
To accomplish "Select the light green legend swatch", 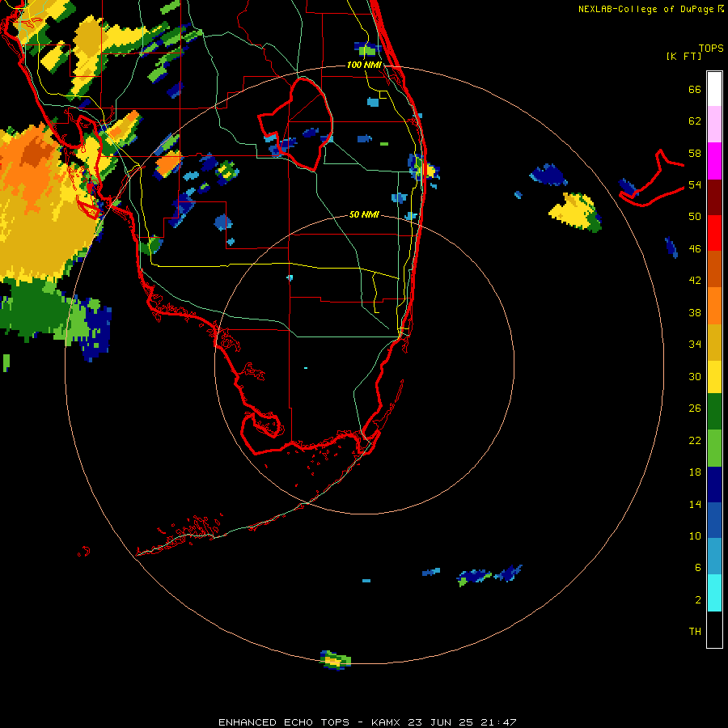I will 714,448.
